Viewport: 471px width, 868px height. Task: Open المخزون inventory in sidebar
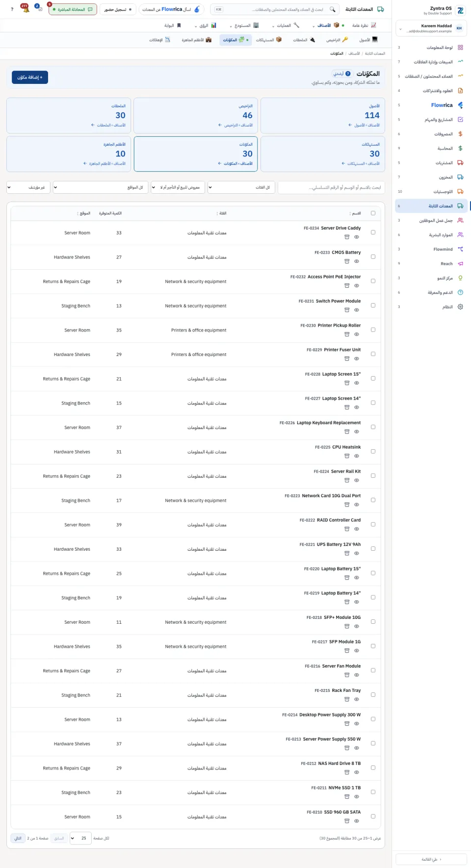click(432, 177)
